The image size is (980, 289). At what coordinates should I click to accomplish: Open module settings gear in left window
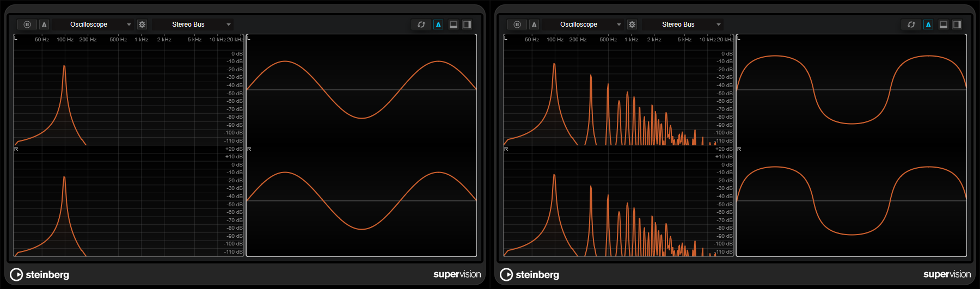click(x=142, y=24)
